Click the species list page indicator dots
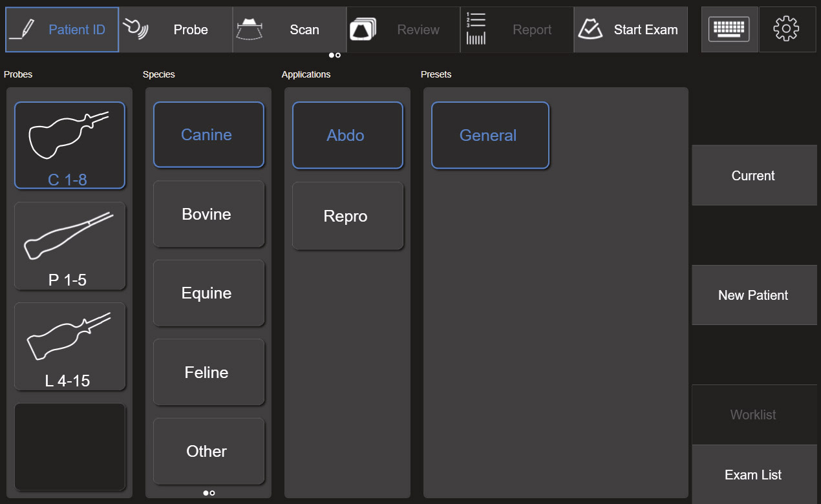Viewport: 821px width, 504px height. pyautogui.click(x=209, y=493)
